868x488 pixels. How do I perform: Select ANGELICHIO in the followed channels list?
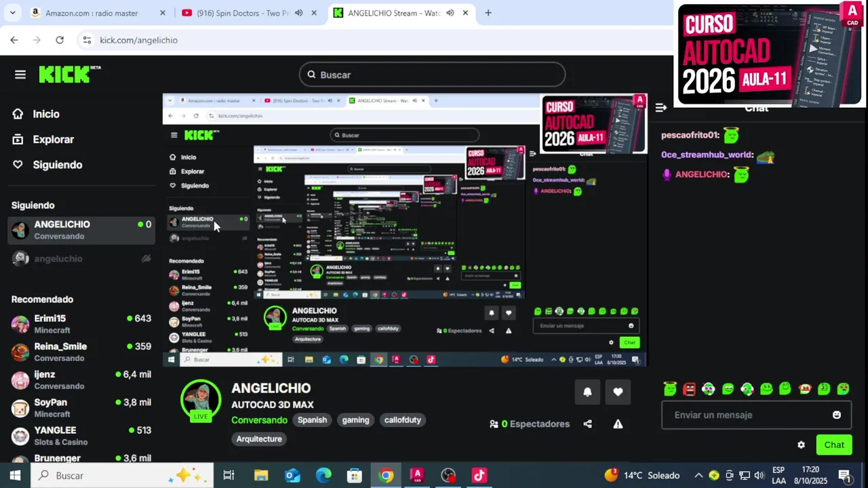(81, 230)
